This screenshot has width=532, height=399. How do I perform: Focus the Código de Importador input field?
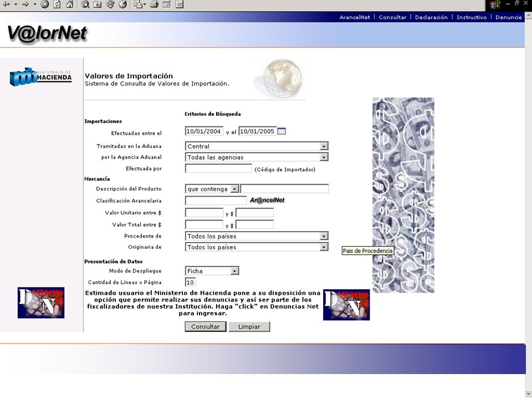coord(218,168)
